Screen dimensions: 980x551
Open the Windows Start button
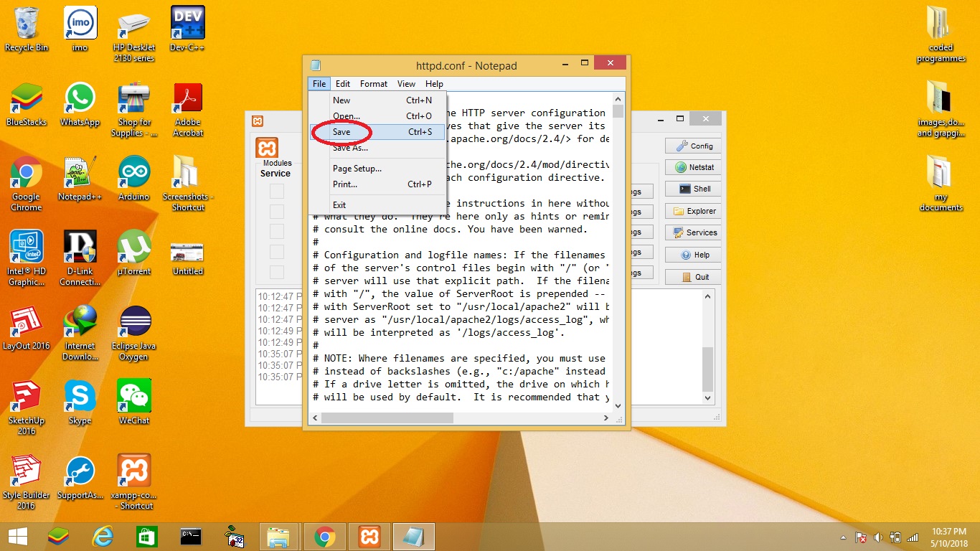point(18,536)
